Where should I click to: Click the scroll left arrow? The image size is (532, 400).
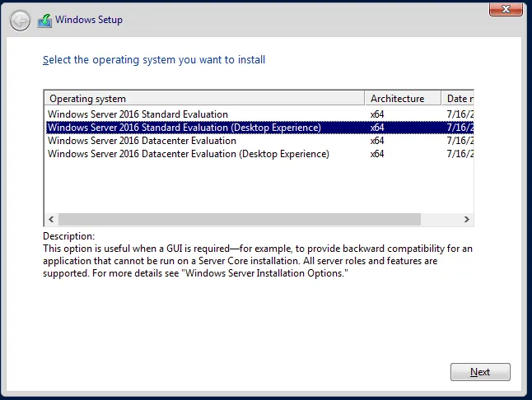pos(51,219)
